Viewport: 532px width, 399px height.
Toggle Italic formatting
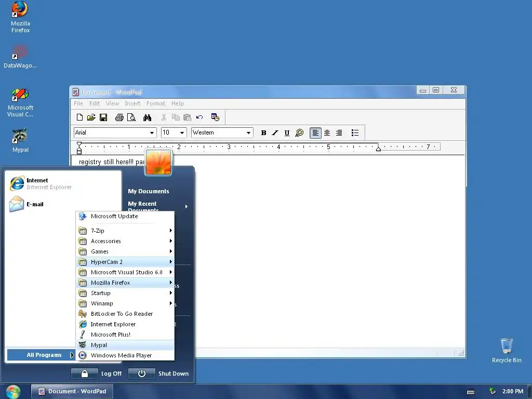pos(275,132)
